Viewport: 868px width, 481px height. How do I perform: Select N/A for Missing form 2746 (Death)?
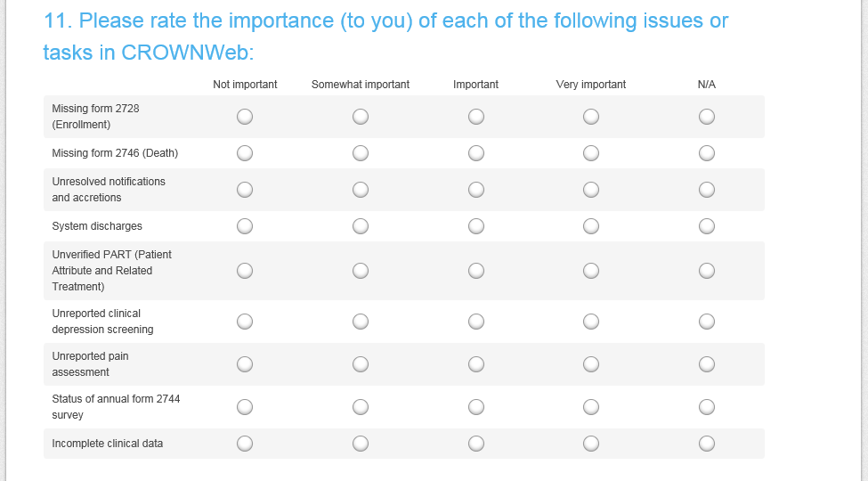[x=707, y=153]
